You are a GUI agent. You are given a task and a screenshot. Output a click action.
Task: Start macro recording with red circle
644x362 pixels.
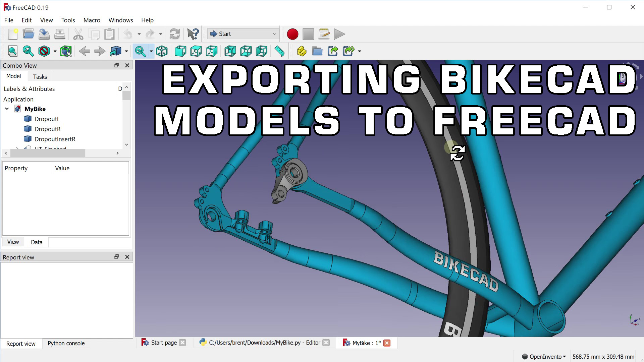coord(292,34)
